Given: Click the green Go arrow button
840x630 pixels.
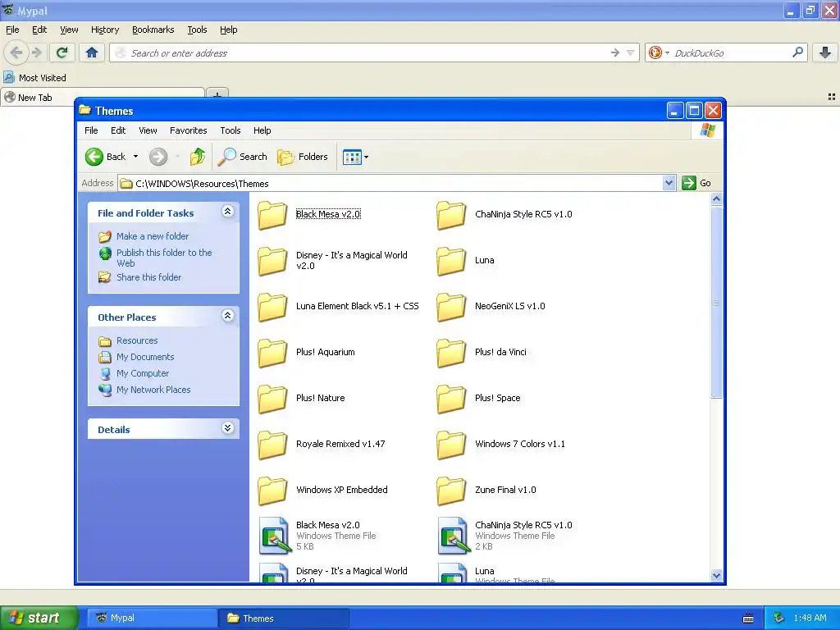Looking at the screenshot, I should 689,183.
